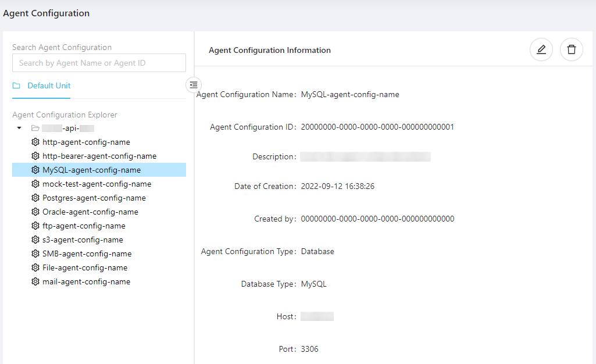Open Postgres-agent-config-name configuration
The height and width of the screenshot is (364, 596).
[x=94, y=198]
